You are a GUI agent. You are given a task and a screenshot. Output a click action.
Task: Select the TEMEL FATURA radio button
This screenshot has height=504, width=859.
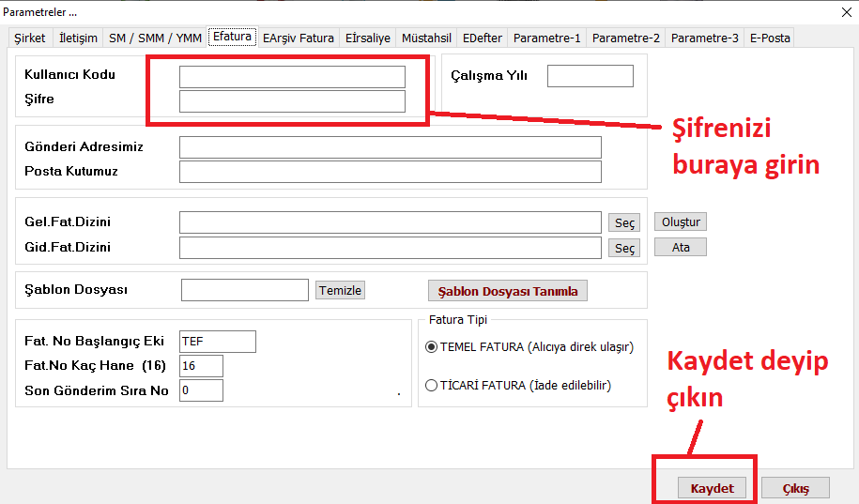pyautogui.click(x=432, y=347)
